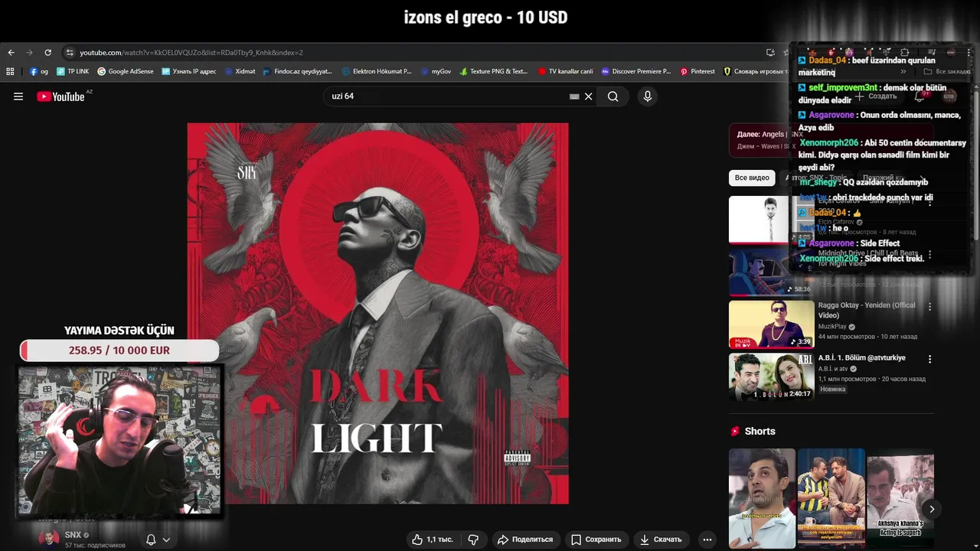Click the address bar URL
Screen dimensions: 980x551
pyautogui.click(x=191, y=53)
